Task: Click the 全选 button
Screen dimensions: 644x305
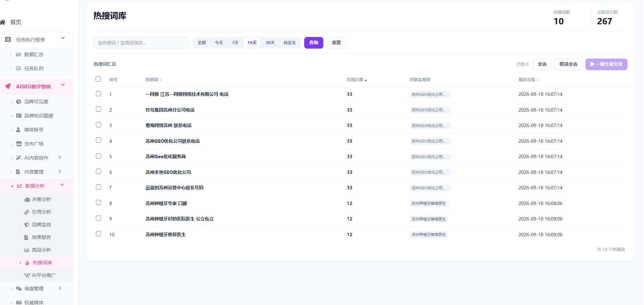Action: click(x=542, y=64)
